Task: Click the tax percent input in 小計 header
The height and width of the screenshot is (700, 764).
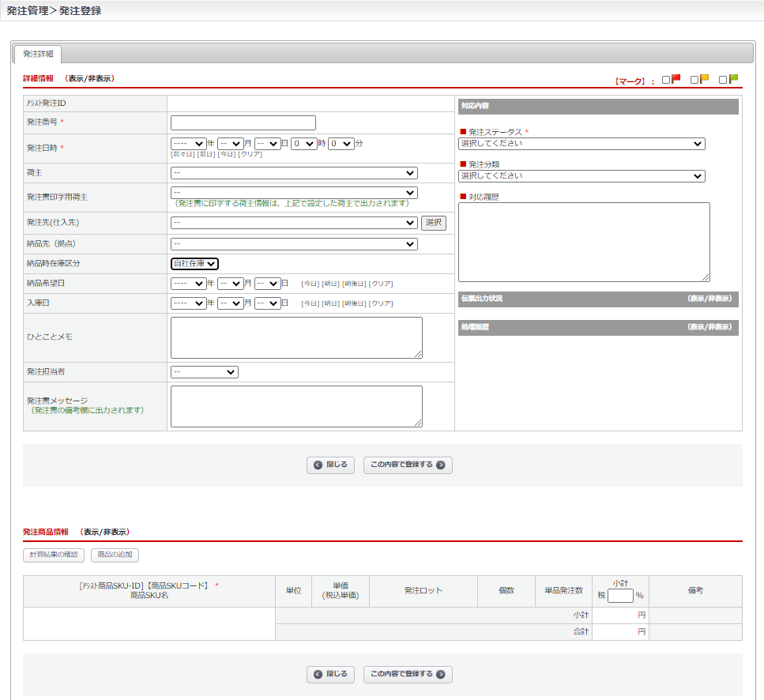Action: (x=620, y=596)
